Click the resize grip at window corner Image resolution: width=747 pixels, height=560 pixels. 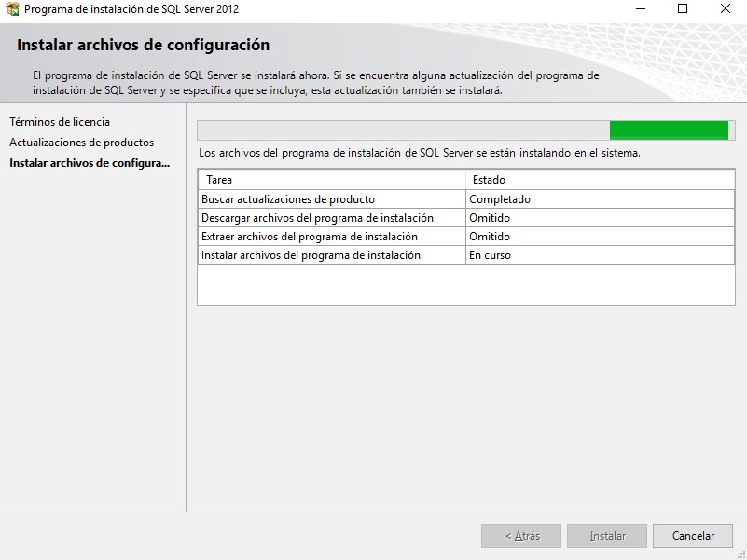[x=741, y=554]
